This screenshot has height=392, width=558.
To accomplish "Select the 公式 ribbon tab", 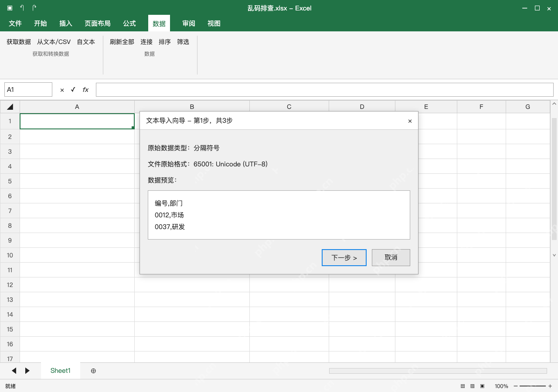I will [x=129, y=24].
